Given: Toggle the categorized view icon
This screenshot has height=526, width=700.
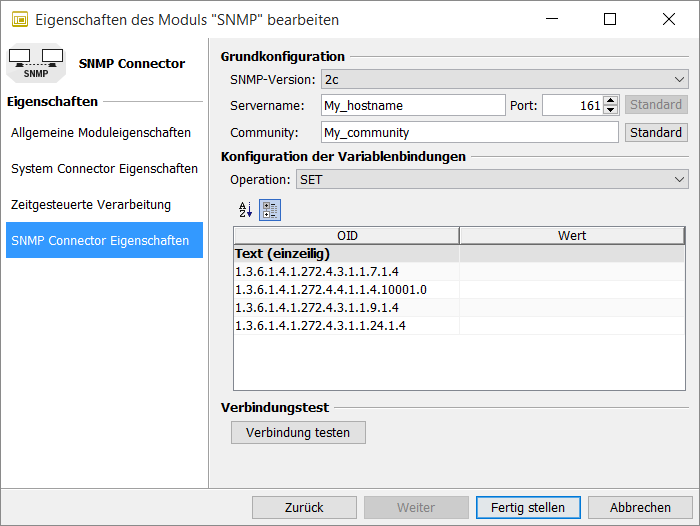Looking at the screenshot, I should coord(270,210).
